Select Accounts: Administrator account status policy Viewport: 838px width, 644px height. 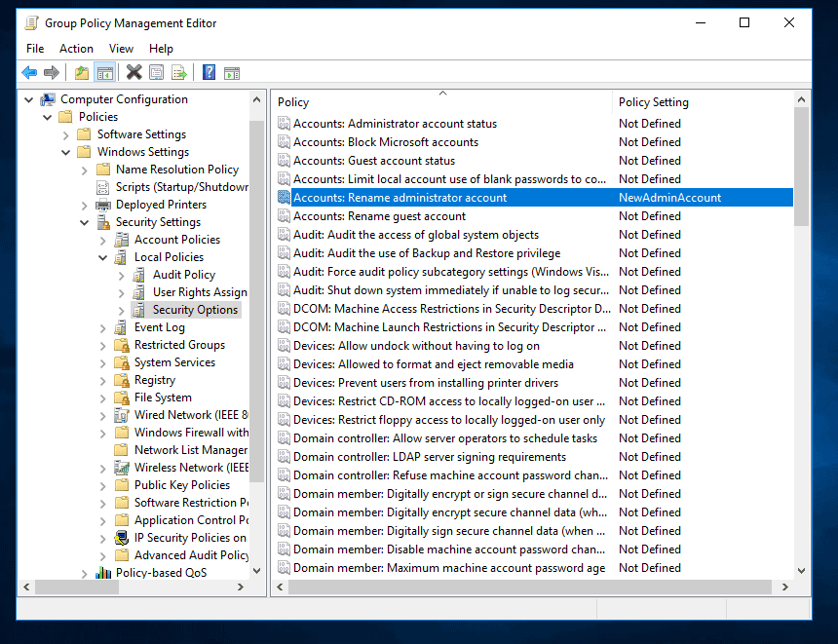[x=395, y=124]
